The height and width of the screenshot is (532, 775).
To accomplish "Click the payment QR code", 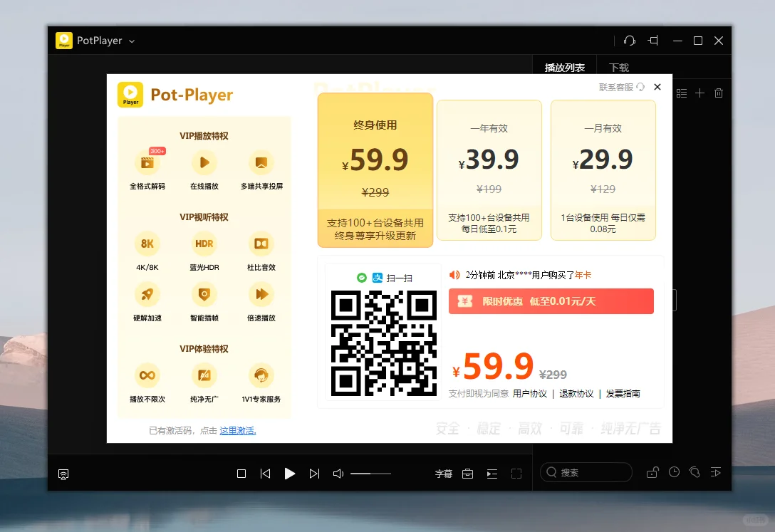I will pos(383,343).
